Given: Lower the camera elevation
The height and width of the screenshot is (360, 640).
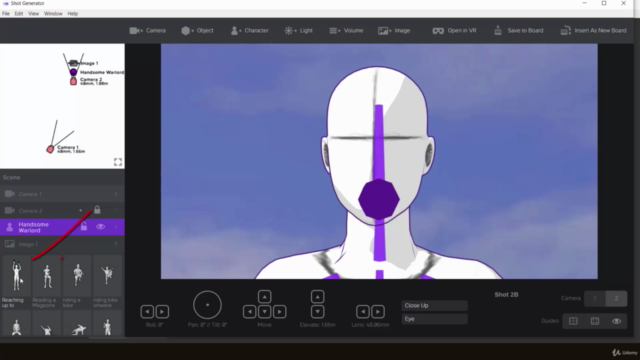Looking at the screenshot, I should (x=318, y=312).
